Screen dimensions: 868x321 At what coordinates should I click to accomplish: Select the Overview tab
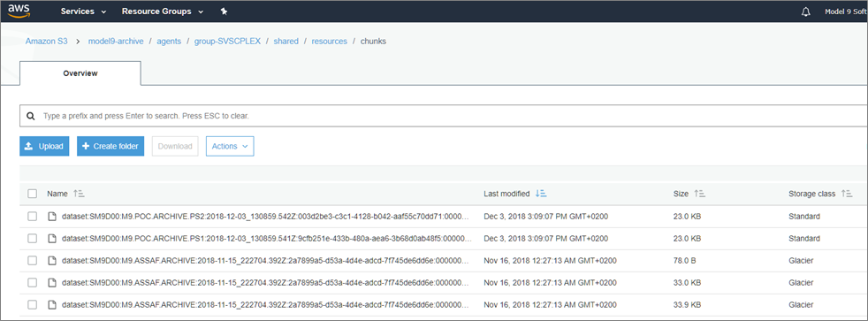[80, 73]
